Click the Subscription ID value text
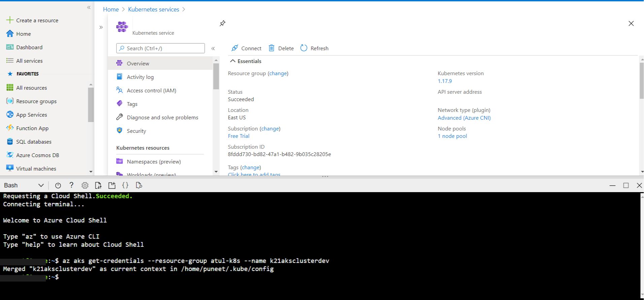The height and width of the screenshot is (300, 644). [x=279, y=154]
